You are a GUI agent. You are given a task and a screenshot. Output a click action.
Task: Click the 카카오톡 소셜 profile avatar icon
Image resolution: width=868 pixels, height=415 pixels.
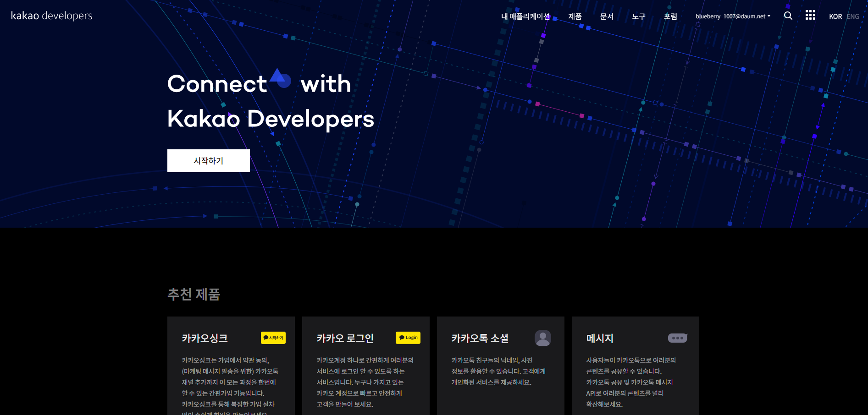click(543, 338)
